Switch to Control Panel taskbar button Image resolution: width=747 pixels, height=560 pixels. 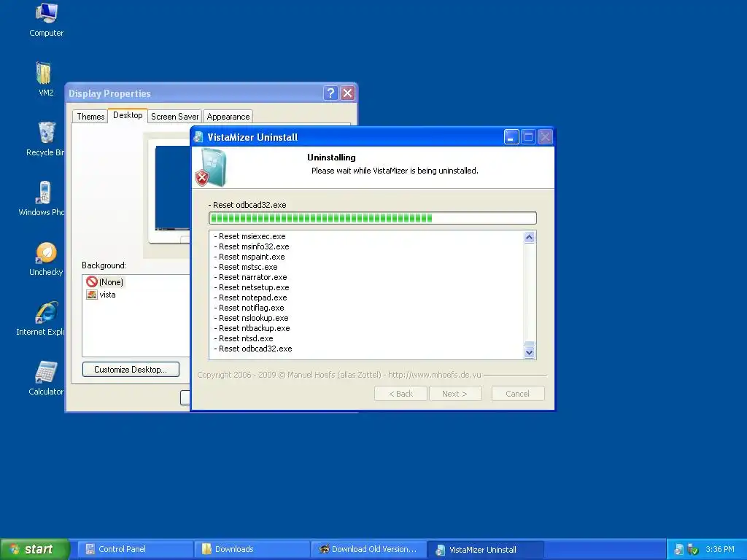click(x=135, y=549)
